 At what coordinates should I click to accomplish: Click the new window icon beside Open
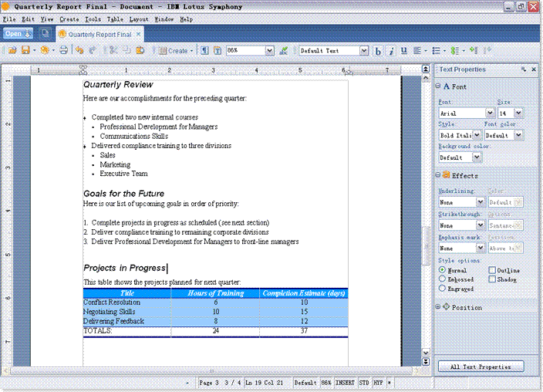coord(45,34)
